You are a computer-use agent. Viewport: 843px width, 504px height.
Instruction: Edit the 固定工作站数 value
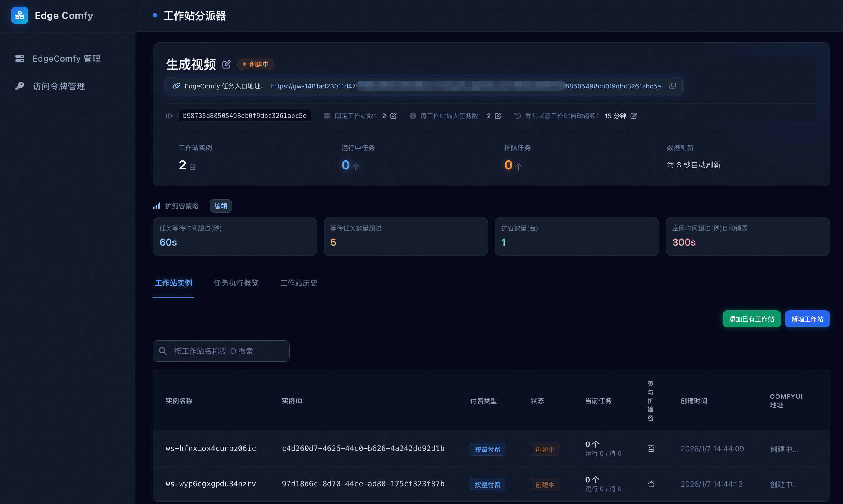tap(393, 116)
